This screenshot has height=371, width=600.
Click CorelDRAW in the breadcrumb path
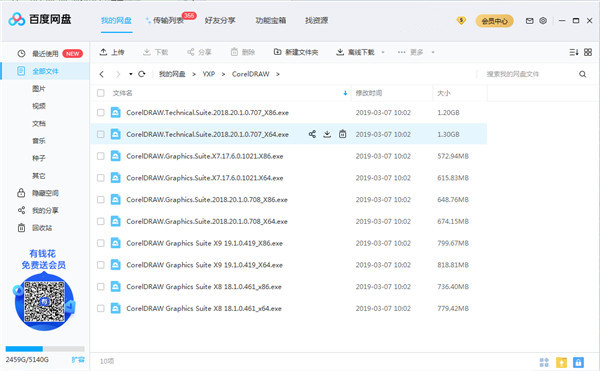[251, 74]
